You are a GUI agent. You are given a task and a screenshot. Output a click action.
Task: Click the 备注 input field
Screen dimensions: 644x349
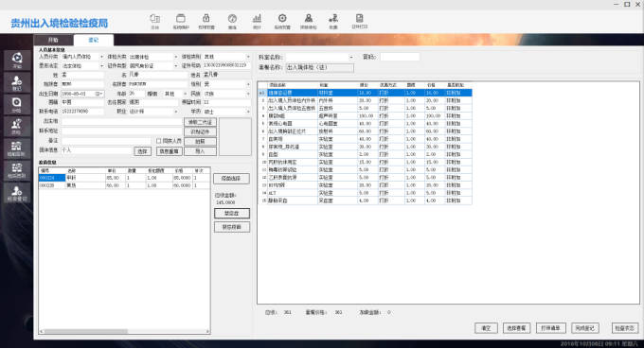[106, 141]
